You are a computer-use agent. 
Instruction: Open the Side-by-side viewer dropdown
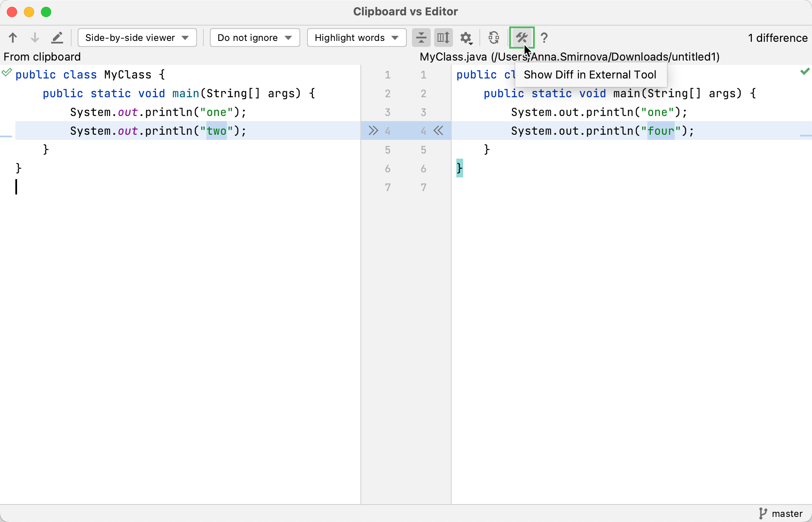(x=137, y=38)
